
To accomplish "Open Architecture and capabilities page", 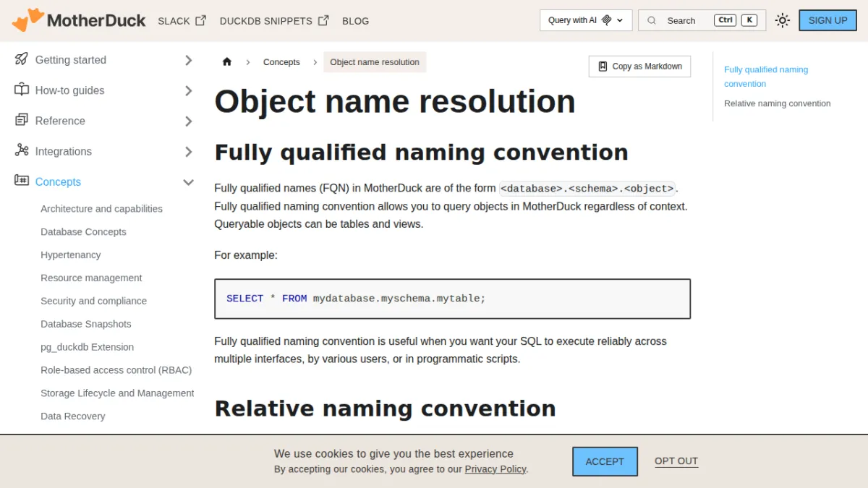I will pyautogui.click(x=101, y=209).
